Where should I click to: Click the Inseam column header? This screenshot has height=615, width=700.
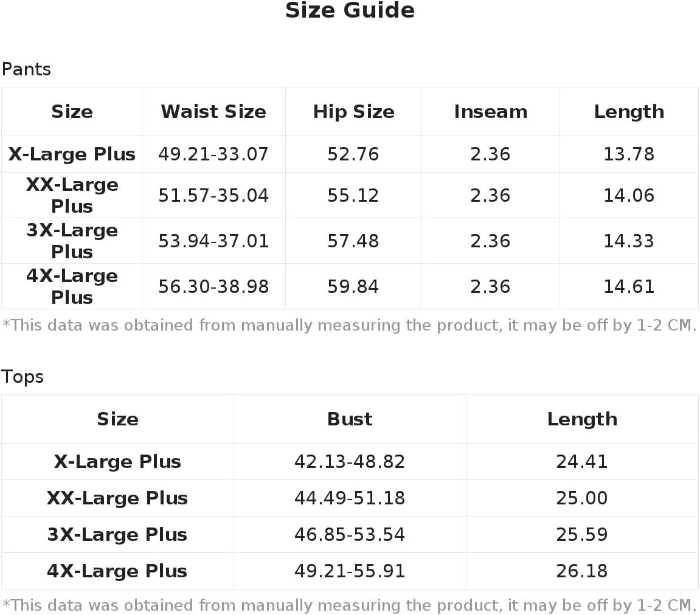pyautogui.click(x=491, y=111)
